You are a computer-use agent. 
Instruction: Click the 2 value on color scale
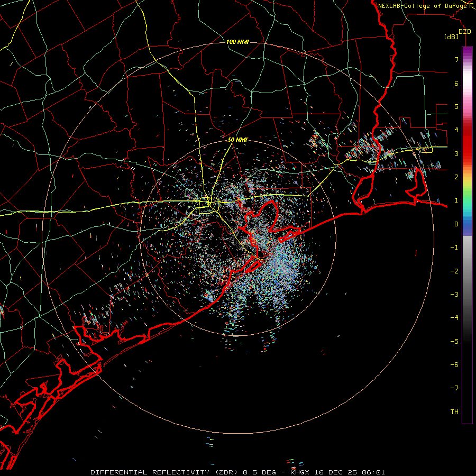pyautogui.click(x=456, y=177)
